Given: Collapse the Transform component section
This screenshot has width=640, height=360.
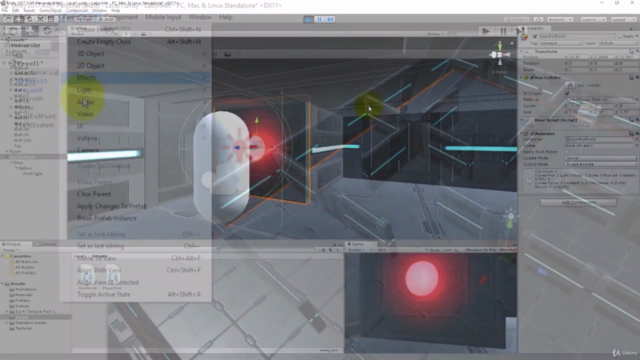Looking at the screenshot, I should coord(522,51).
